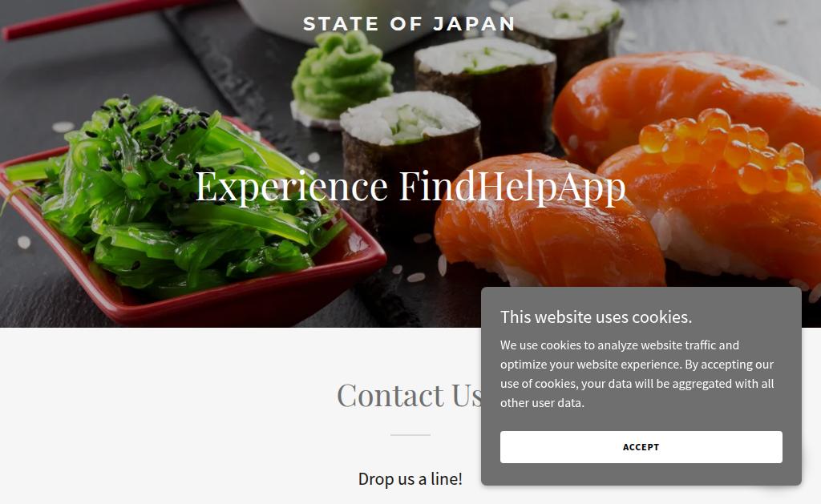821x504 pixels.
Task: Click the word FindHelpApp in the hero title
Action: tap(512, 187)
